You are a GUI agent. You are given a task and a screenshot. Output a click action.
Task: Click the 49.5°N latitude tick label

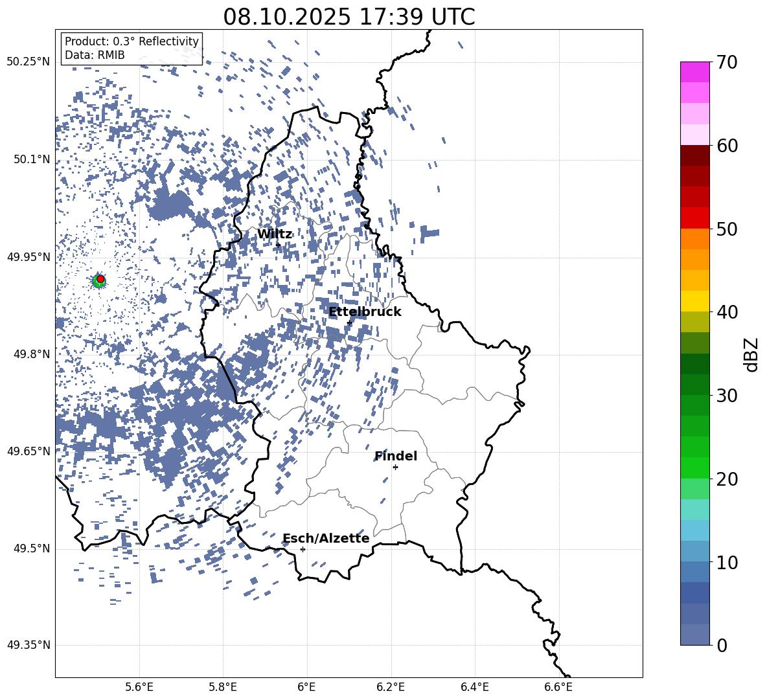(x=32, y=548)
